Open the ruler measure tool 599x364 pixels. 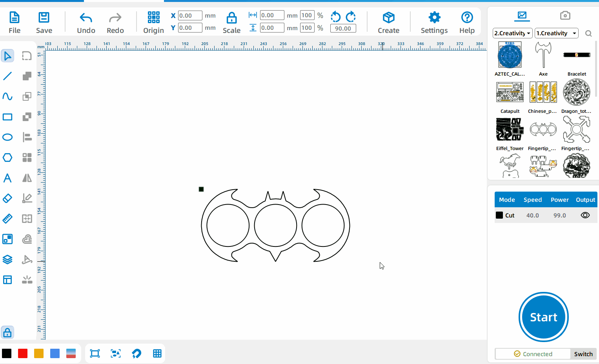pyautogui.click(x=7, y=219)
